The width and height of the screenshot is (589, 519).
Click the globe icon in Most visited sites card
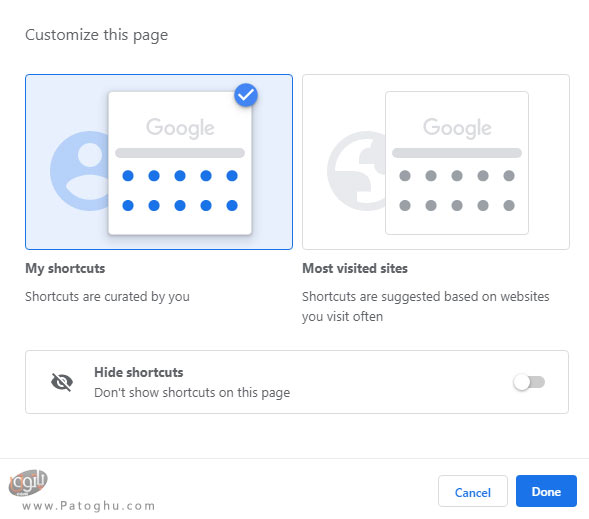tap(357, 171)
